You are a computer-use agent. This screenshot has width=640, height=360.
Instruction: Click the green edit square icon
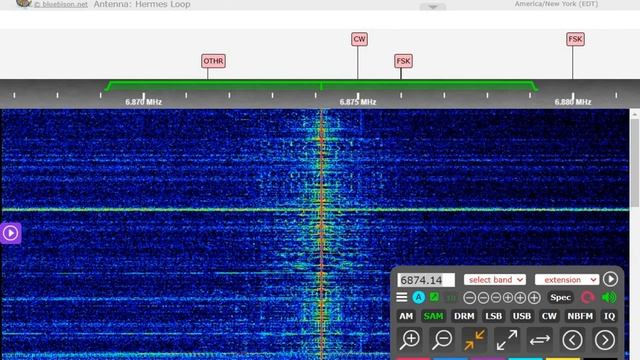(434, 297)
